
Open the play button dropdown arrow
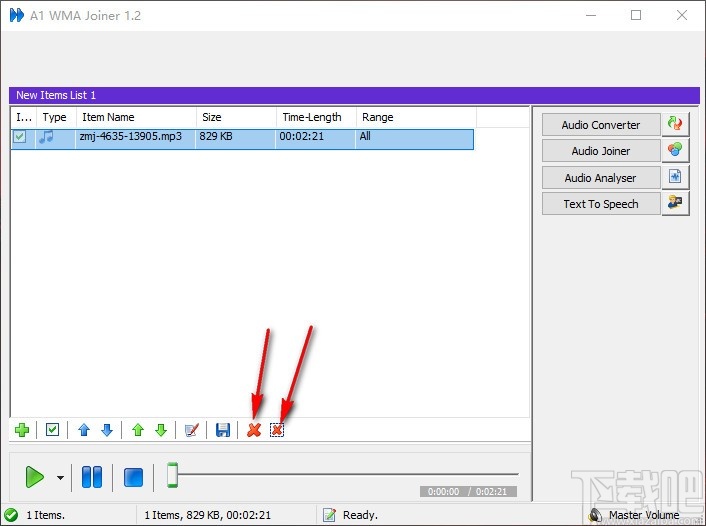[x=60, y=477]
